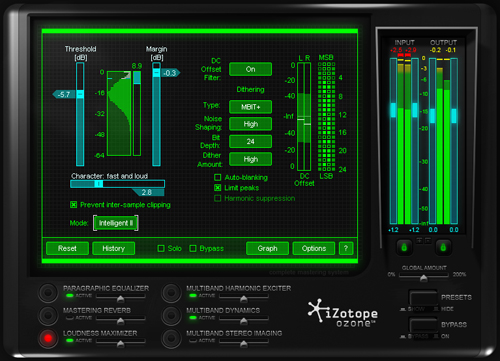
Task: Click the gain reduction reading 8.9
Action: pos(137,66)
